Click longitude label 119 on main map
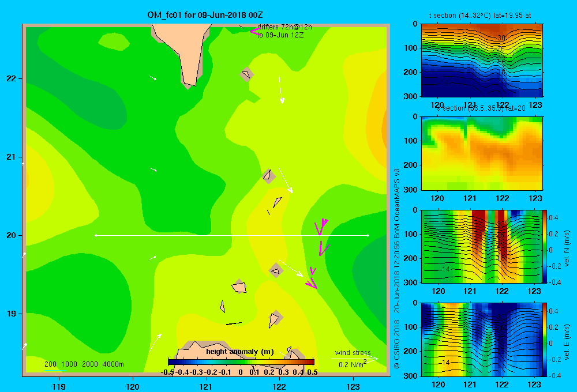This screenshot has width=577, height=392. coord(59,386)
